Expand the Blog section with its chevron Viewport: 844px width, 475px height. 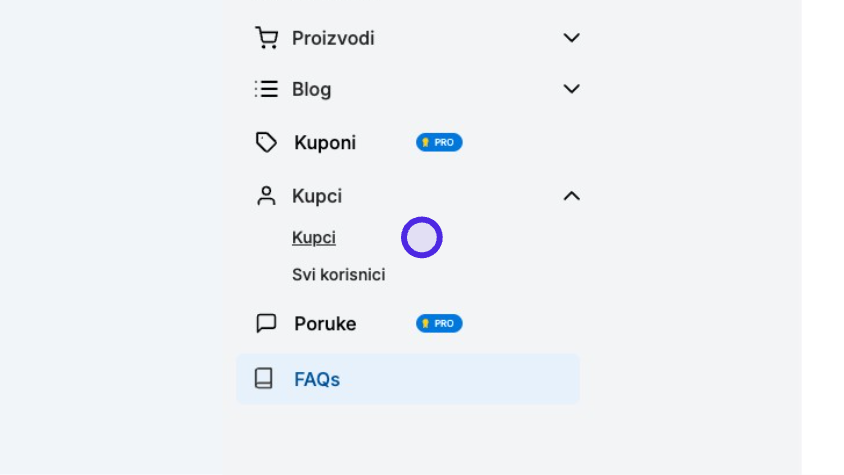pyautogui.click(x=572, y=88)
